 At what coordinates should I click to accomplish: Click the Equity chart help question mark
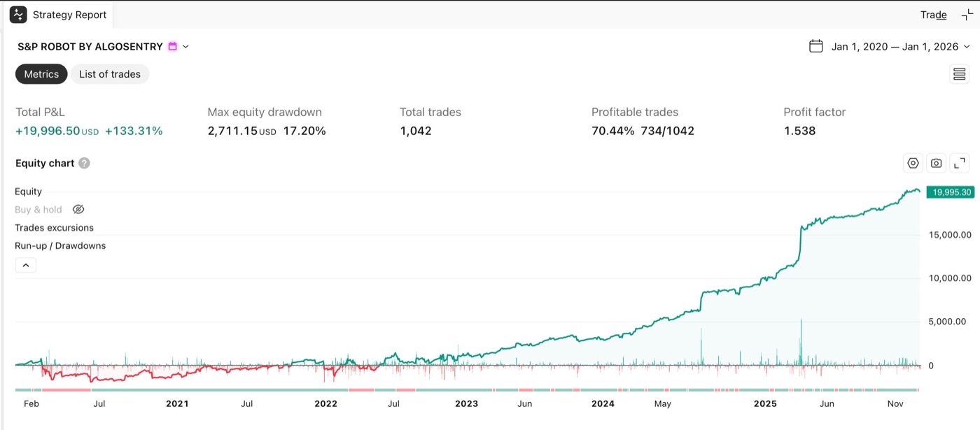[x=84, y=163]
